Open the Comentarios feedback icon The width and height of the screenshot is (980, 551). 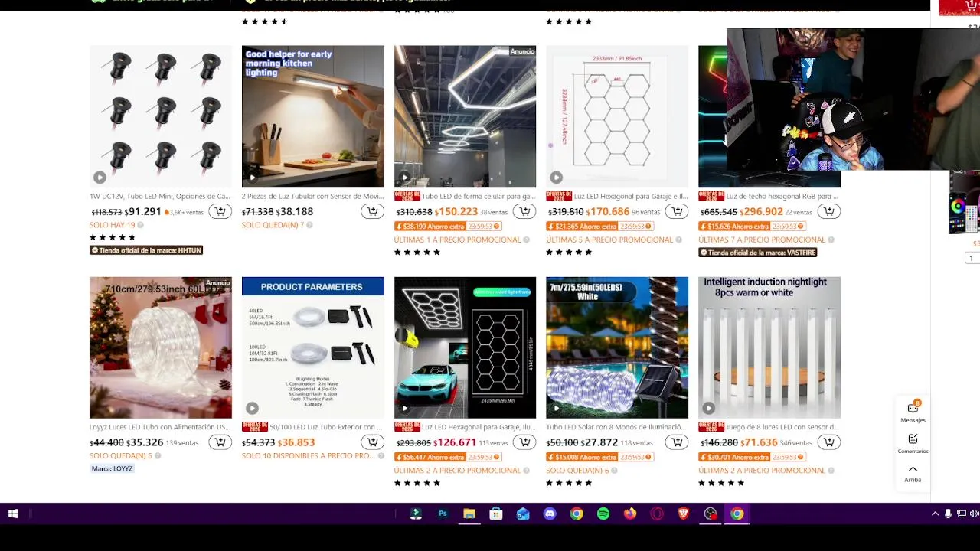(x=913, y=444)
